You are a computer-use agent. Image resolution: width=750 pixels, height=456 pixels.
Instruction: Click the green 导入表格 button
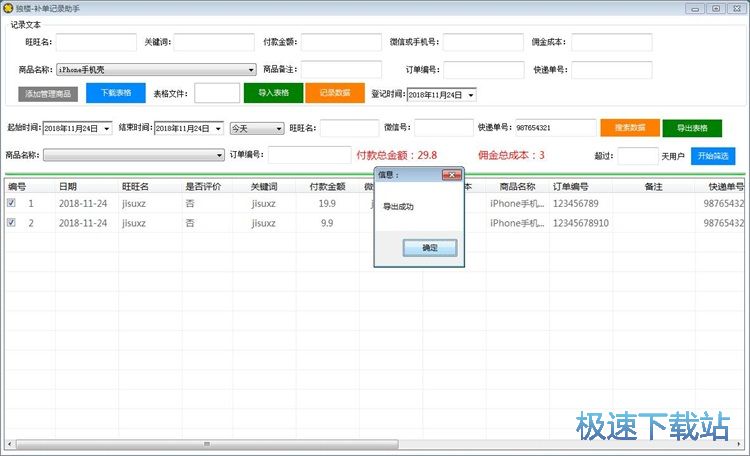coord(274,93)
